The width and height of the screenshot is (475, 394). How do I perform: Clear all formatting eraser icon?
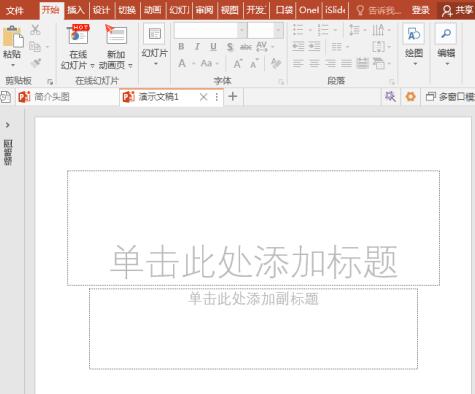pos(276,63)
